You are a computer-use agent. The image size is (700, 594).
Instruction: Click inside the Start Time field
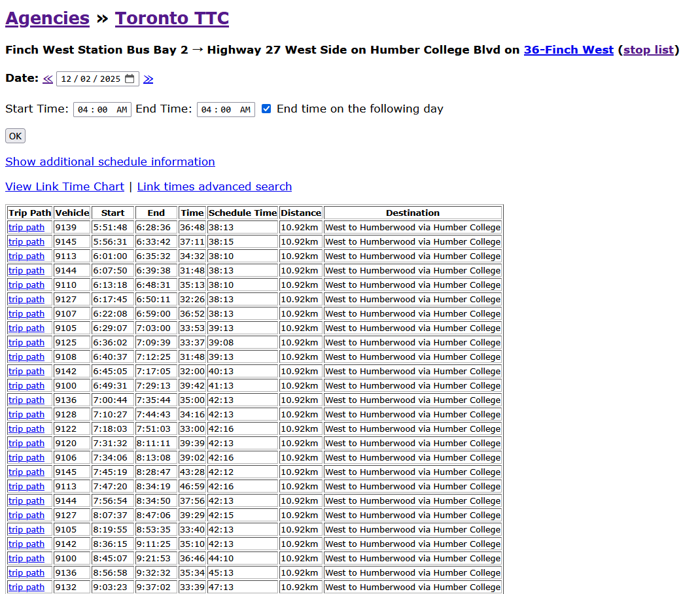click(101, 110)
